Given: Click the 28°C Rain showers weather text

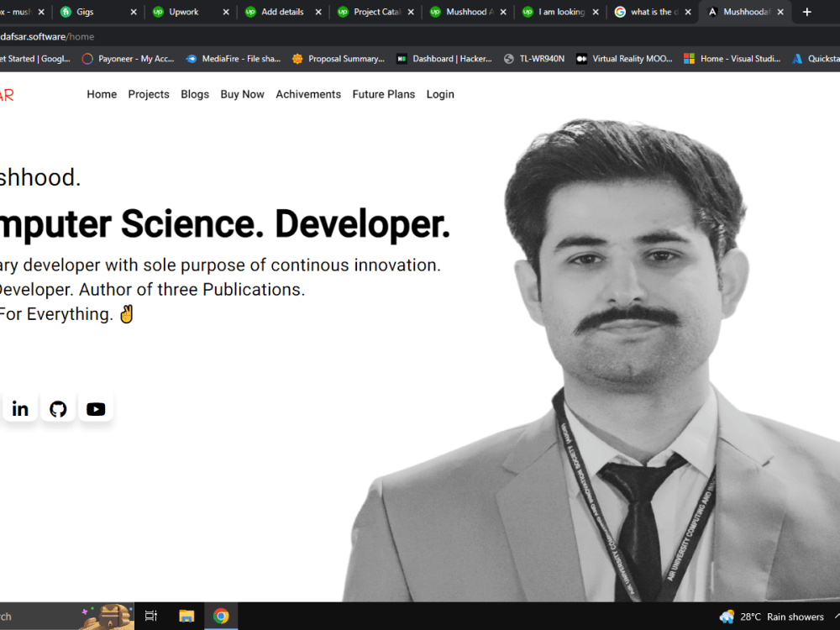Looking at the screenshot, I should pos(781,617).
